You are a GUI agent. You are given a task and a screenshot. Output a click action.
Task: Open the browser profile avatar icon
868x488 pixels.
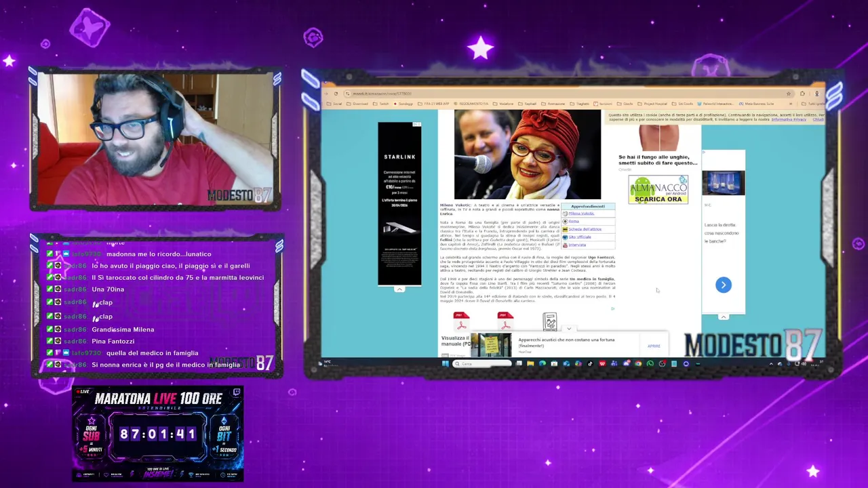(817, 94)
